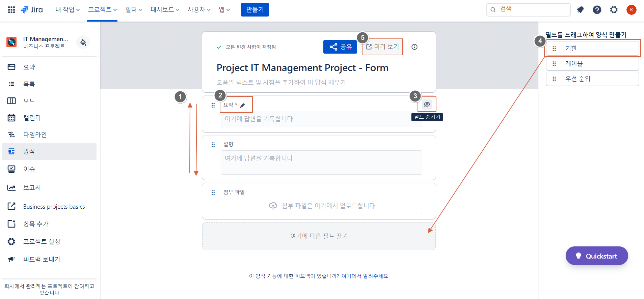The height and width of the screenshot is (299, 644).
Task: Click the 공유 share button
Action: click(340, 47)
